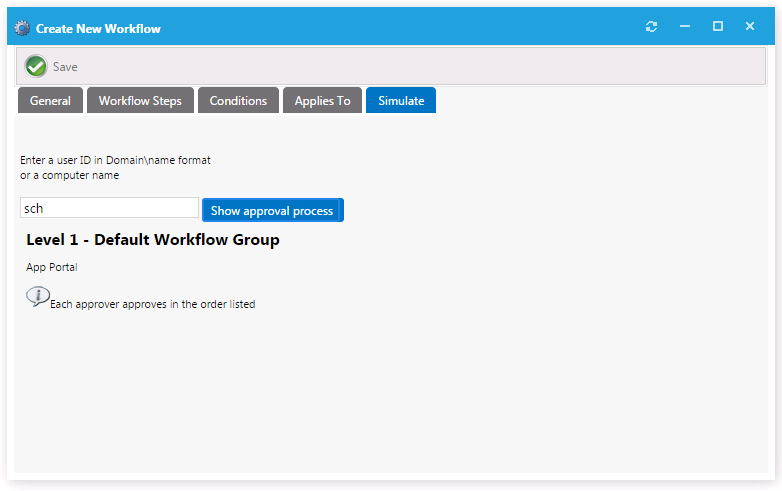Click the 'Each approver approves in order' note
Image resolution: width=782 pixels, height=491 pixels.
(x=152, y=304)
